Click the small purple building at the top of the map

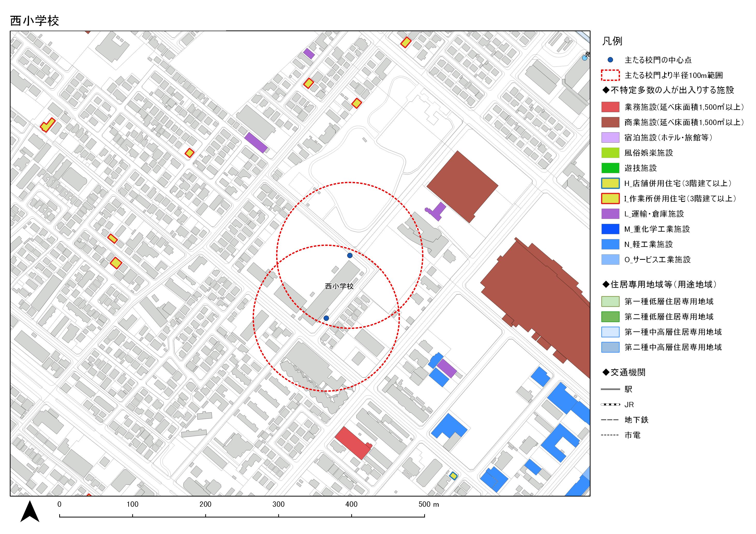(x=309, y=54)
